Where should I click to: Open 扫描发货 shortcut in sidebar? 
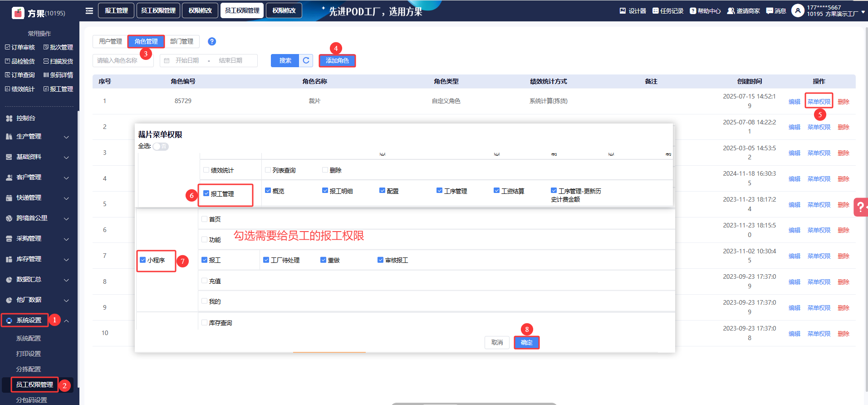pos(58,61)
